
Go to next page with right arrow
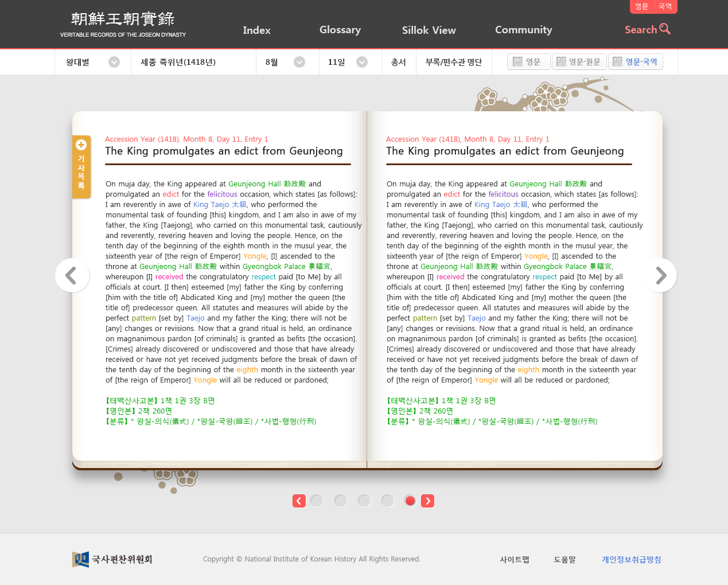(x=661, y=276)
